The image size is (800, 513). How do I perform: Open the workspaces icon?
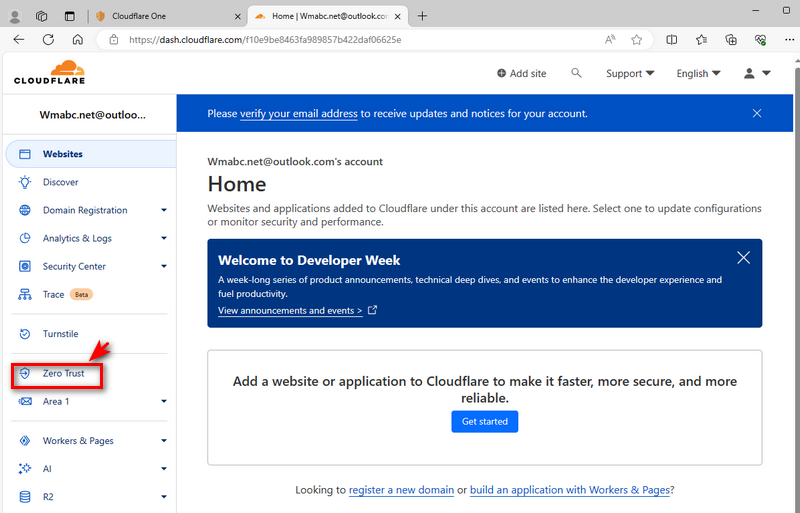pyautogui.click(x=41, y=16)
